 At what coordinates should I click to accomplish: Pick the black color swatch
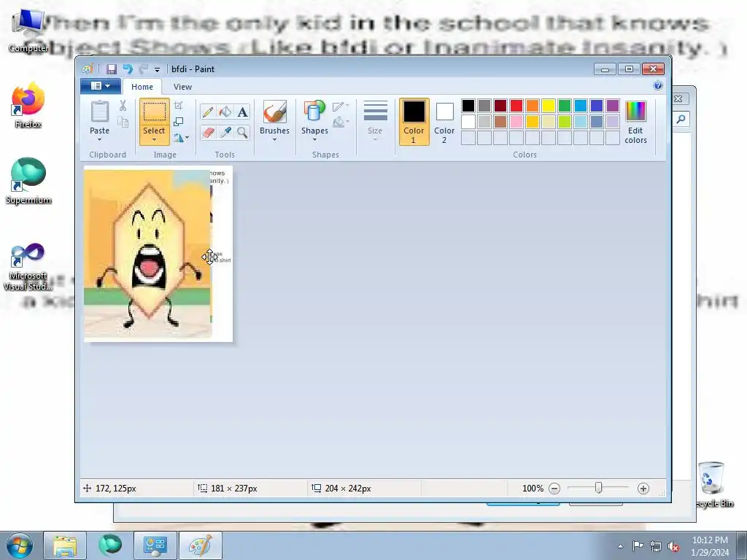[x=468, y=106]
